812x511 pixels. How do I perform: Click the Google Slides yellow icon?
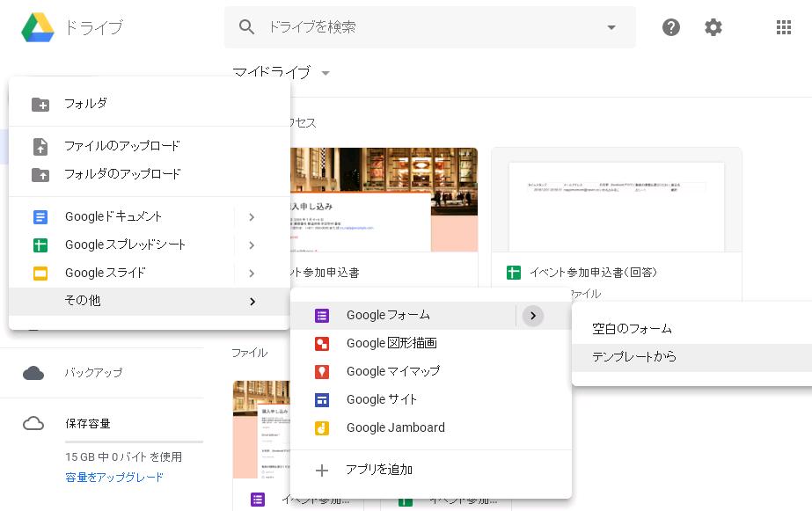pos(40,273)
